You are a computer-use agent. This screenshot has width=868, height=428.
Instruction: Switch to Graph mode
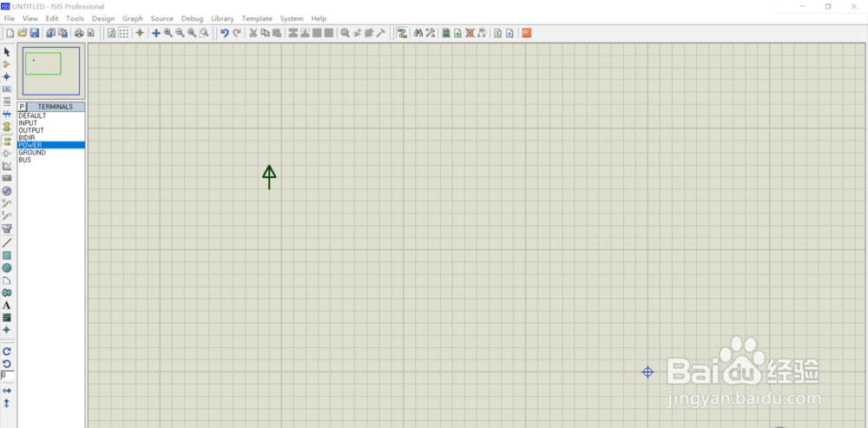point(7,166)
